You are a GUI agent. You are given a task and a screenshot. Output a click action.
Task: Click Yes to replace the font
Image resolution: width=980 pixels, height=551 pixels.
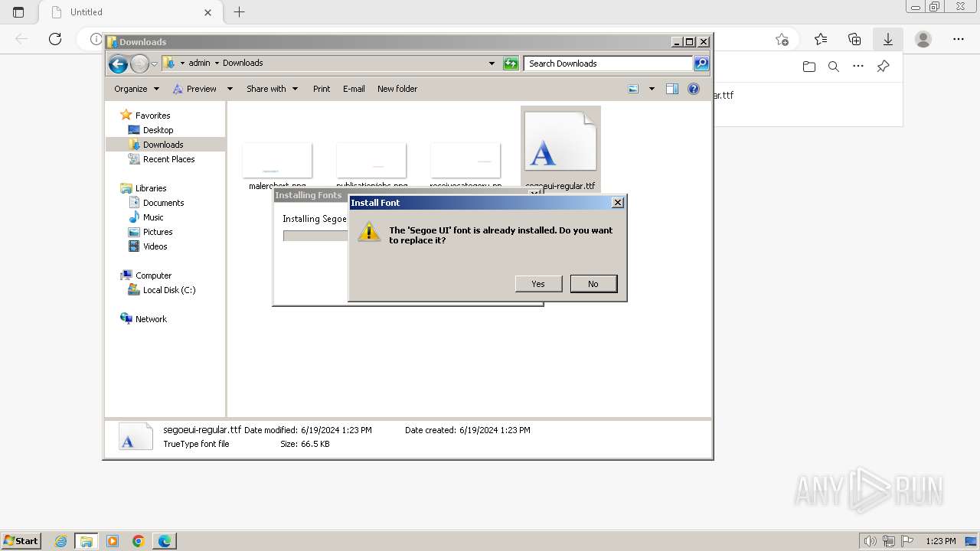click(538, 284)
